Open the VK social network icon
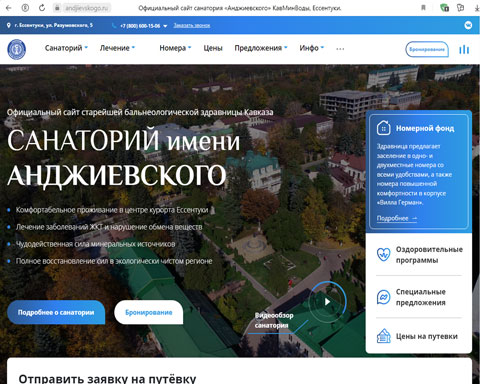Image resolution: width=480 pixels, height=384 pixels. pos(468,25)
